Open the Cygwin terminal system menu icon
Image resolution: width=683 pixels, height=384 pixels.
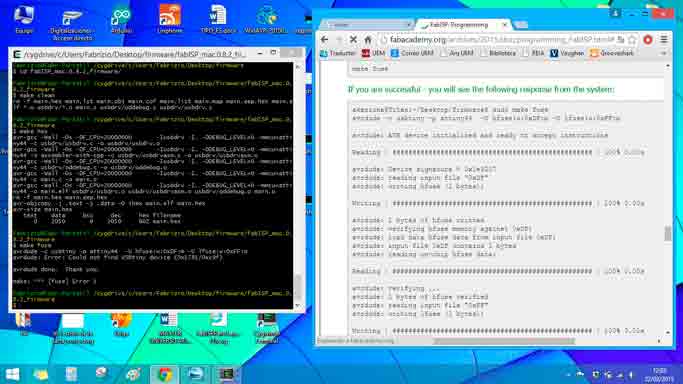[x=17, y=54]
